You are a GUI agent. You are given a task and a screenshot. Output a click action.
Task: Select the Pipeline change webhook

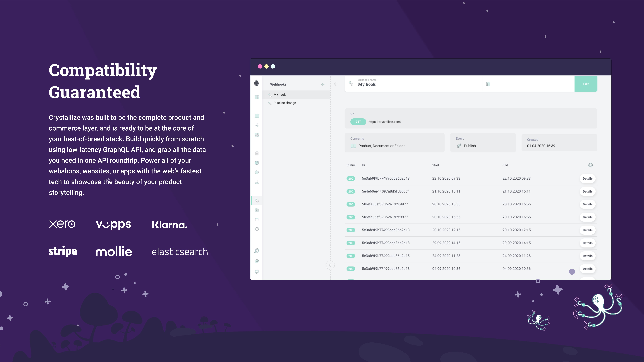[285, 103]
